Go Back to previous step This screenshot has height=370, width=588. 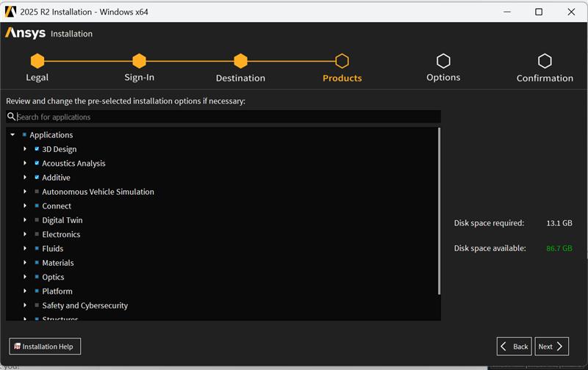[x=514, y=347]
